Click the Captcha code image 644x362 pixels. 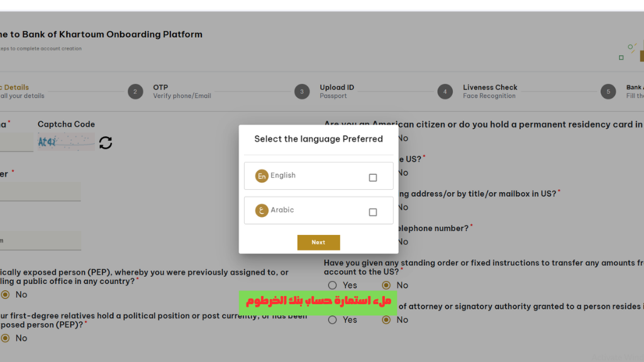[66, 141]
